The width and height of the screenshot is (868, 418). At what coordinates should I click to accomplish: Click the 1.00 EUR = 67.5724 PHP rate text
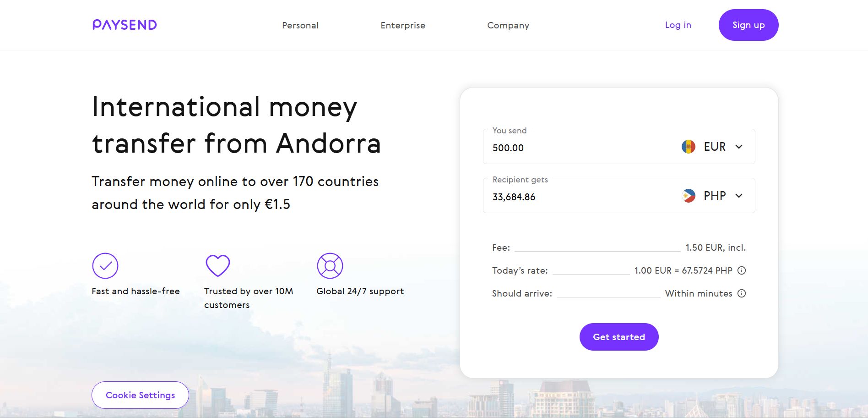[683, 270]
